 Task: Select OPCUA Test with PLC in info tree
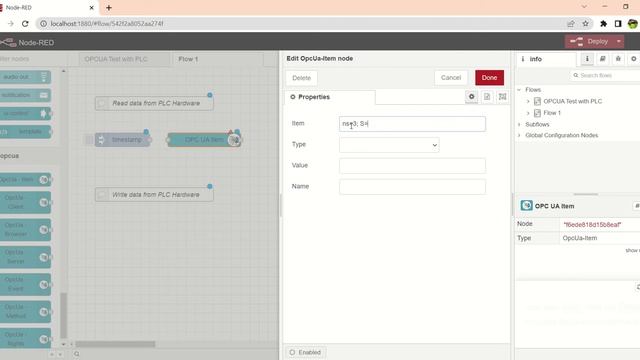tap(572, 101)
